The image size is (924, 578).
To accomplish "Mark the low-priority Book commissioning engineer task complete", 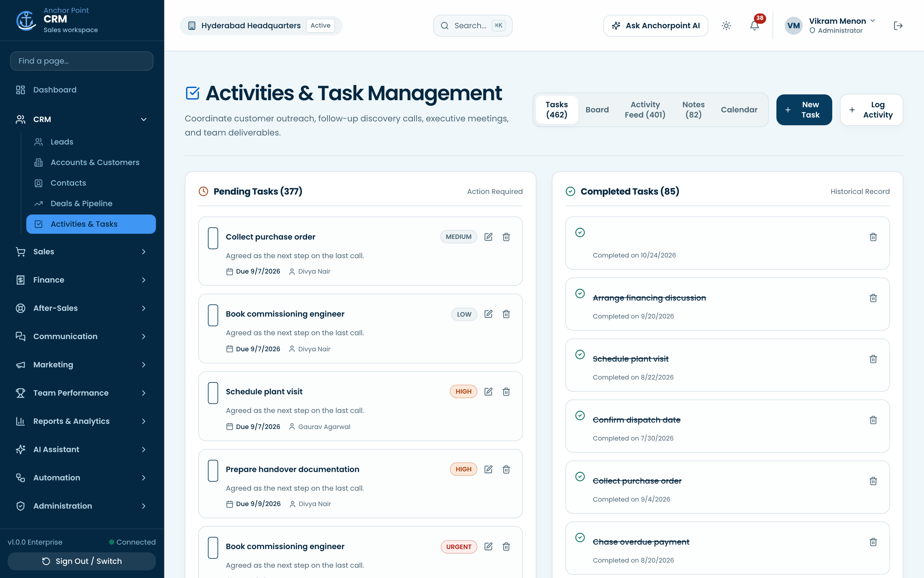I will pyautogui.click(x=213, y=315).
